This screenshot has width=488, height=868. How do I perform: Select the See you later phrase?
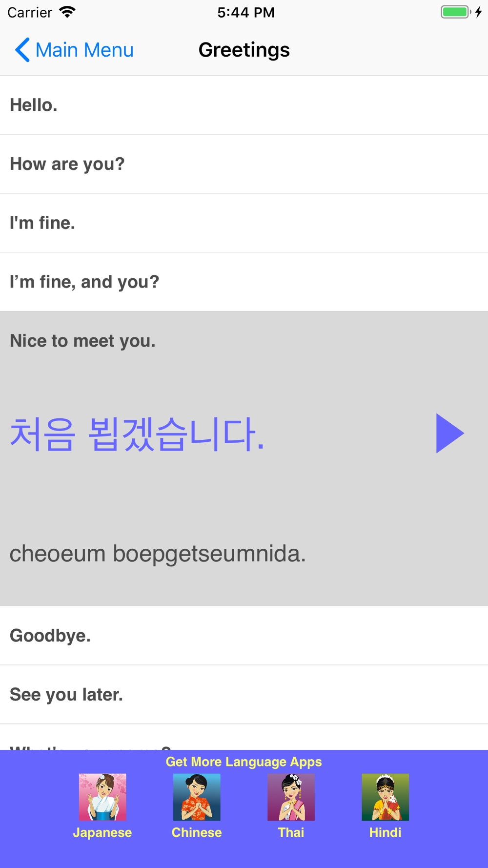click(x=244, y=694)
